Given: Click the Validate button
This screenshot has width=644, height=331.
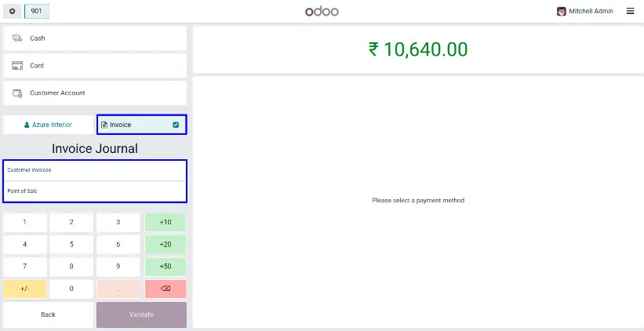Looking at the screenshot, I should [141, 315].
